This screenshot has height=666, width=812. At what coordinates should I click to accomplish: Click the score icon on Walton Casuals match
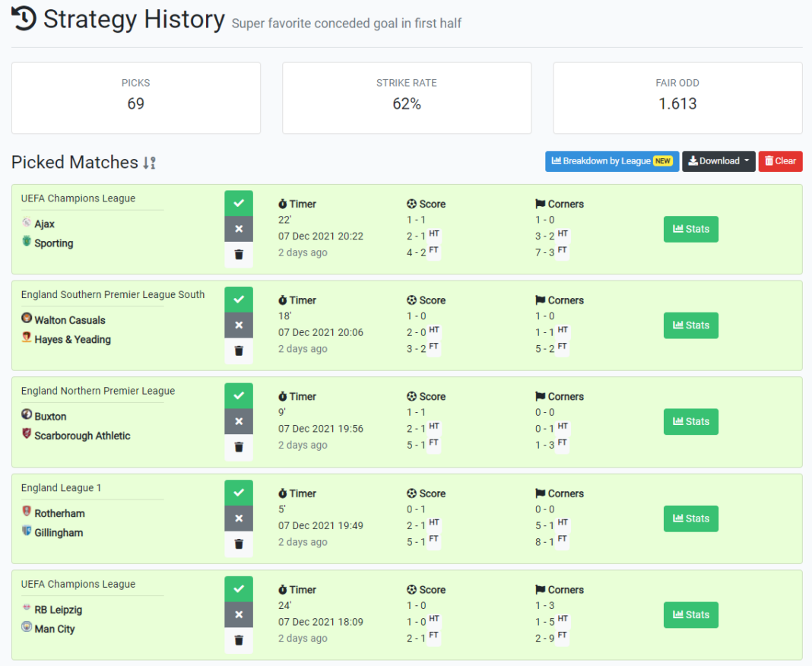(411, 300)
